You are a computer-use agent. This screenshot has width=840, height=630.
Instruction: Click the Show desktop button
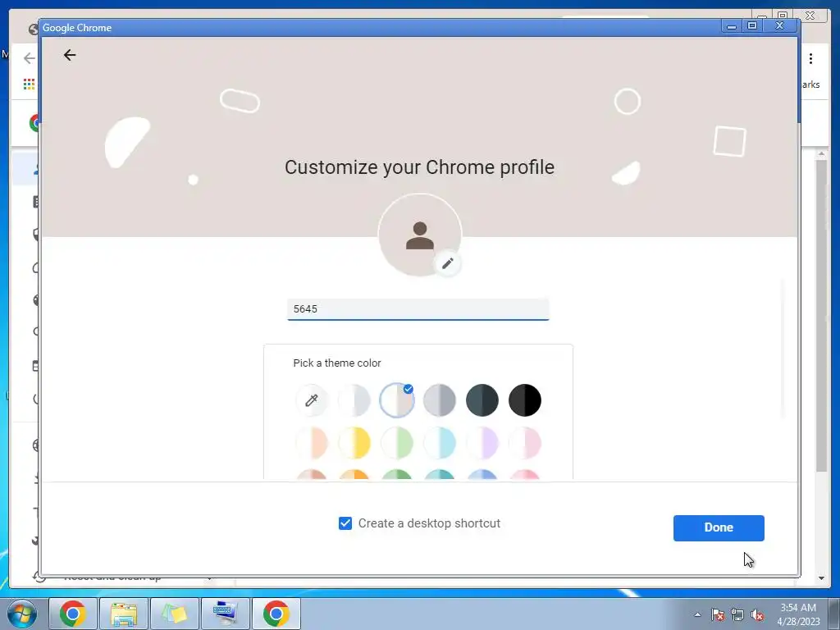tap(833, 614)
